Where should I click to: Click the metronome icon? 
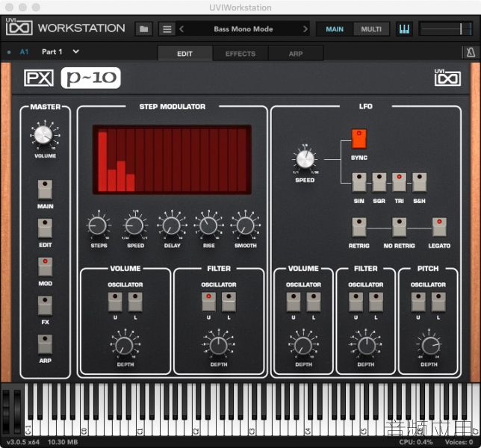coord(471,52)
